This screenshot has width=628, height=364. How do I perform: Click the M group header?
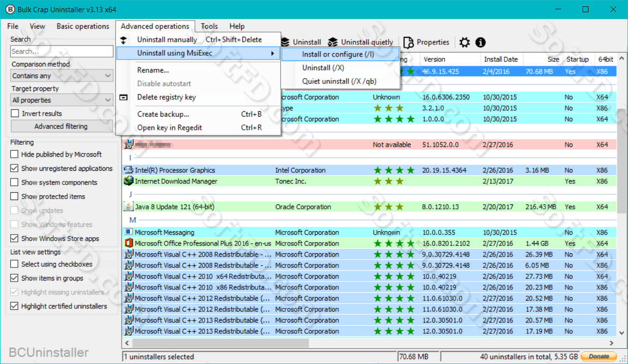click(133, 220)
